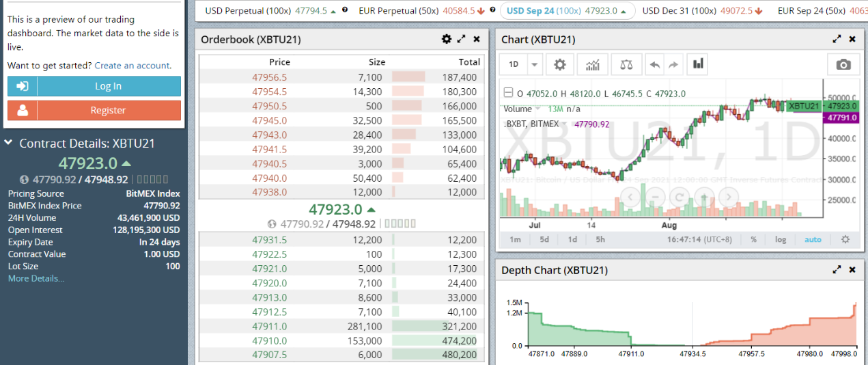Select the USD Sep 24 (100x) contract tab

tap(567, 11)
